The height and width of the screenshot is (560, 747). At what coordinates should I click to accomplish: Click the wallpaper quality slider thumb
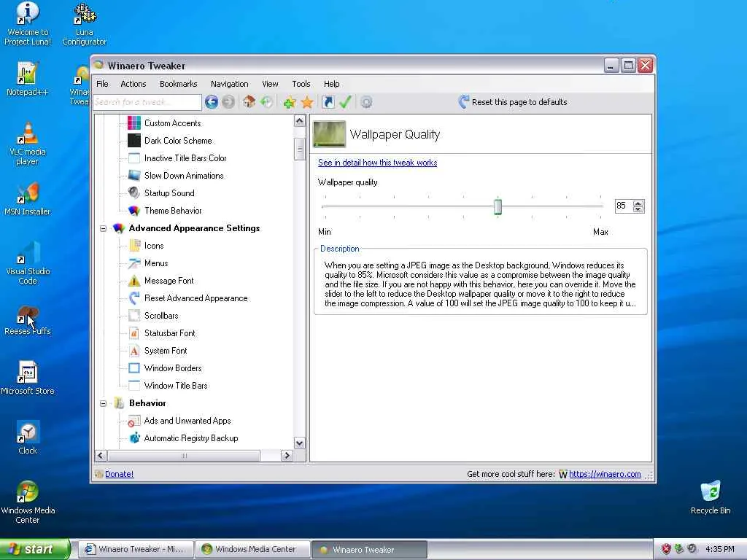[x=498, y=206]
